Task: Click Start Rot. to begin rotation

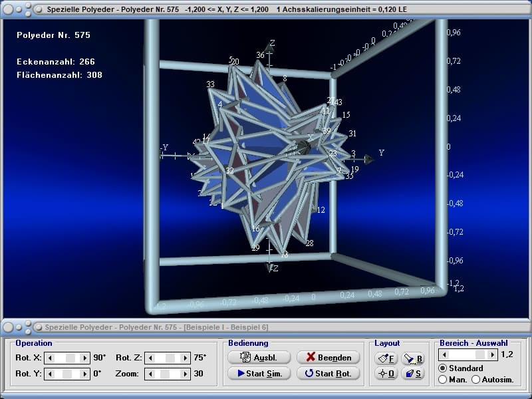Action: click(329, 374)
